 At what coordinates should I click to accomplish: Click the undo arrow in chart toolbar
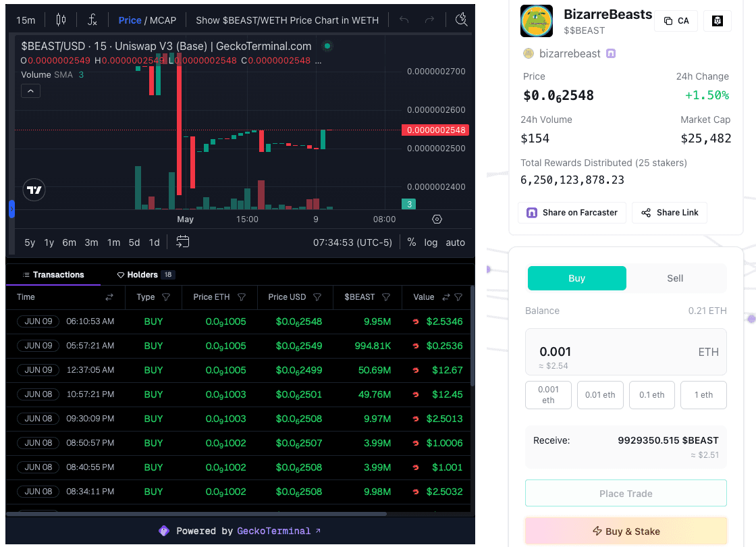tap(404, 20)
